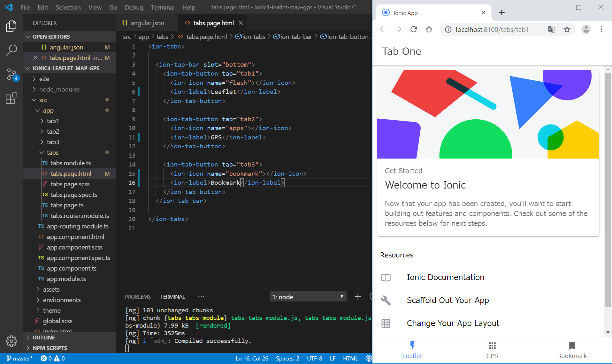The height and width of the screenshot is (364, 612).
Task: Open the terminal selector dropdown '1: node'
Action: [x=308, y=297]
